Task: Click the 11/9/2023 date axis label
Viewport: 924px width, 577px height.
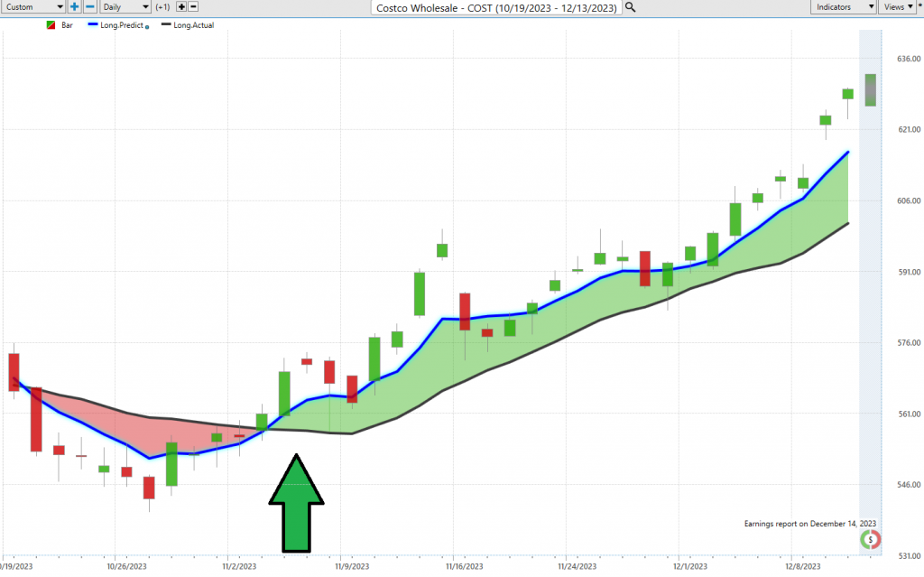Action: click(x=352, y=566)
